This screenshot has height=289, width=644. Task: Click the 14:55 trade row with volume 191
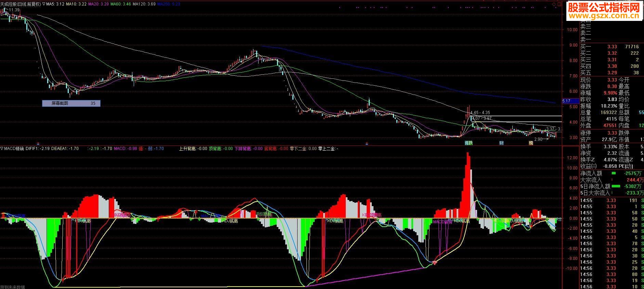click(x=612, y=201)
